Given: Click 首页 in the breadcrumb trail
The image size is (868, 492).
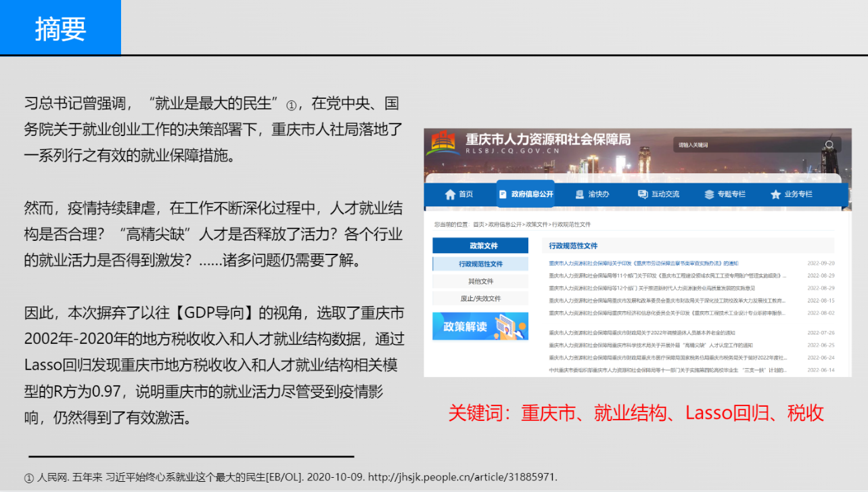Looking at the screenshot, I should (x=479, y=224).
